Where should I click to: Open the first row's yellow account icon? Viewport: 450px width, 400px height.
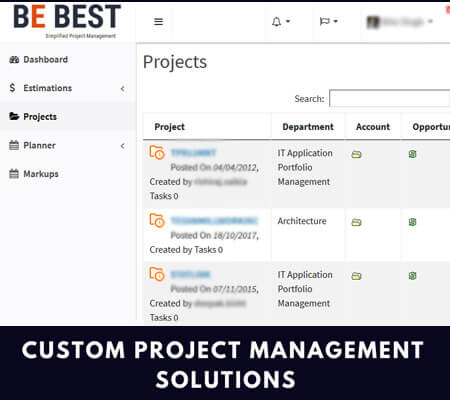point(356,154)
